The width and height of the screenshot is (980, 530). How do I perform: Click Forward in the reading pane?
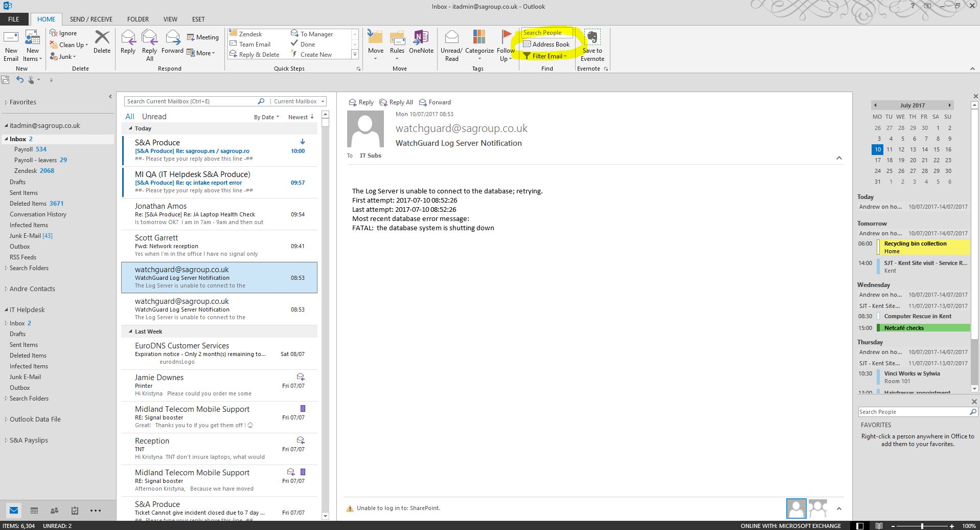coord(435,102)
